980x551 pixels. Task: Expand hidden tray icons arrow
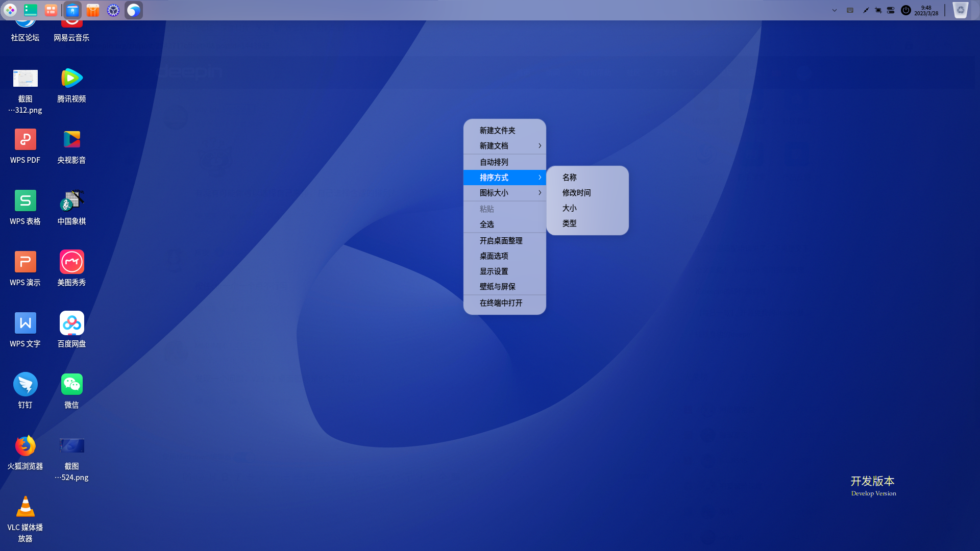[835, 10]
